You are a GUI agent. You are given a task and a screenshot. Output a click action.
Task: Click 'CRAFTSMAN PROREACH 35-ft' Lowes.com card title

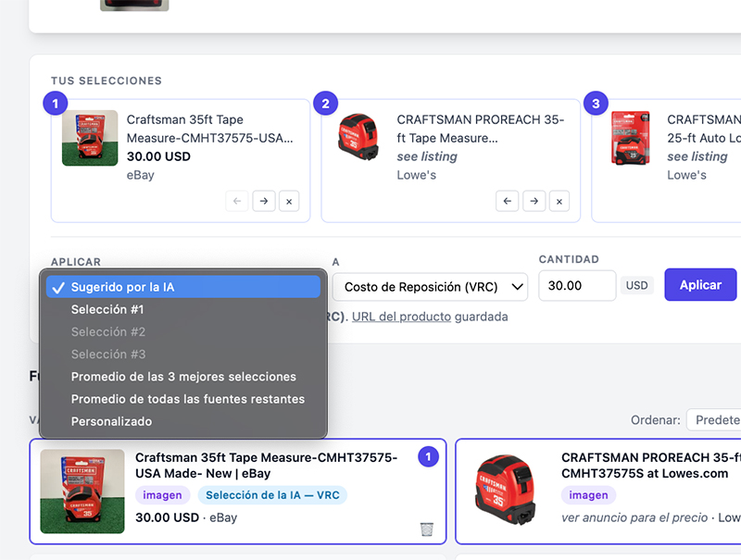(651, 465)
